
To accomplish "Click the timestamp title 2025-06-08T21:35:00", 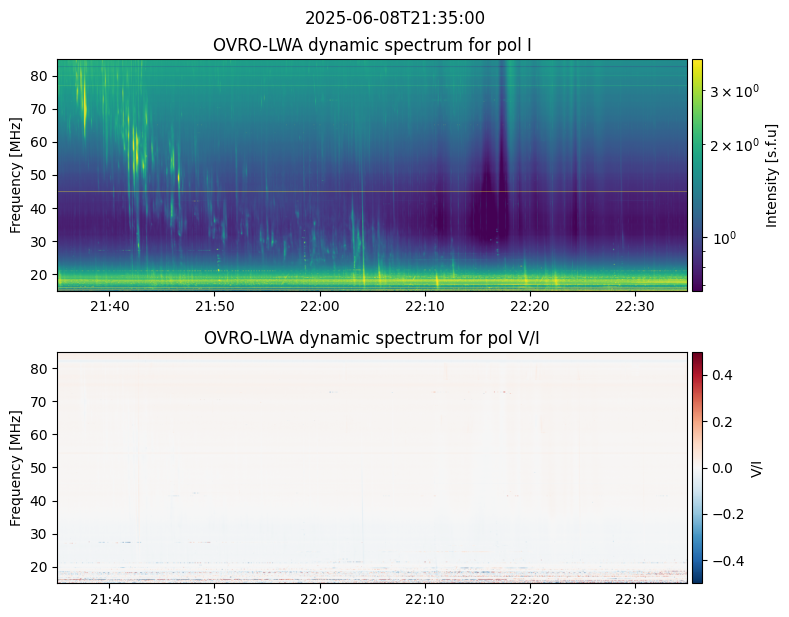I will pyautogui.click(x=394, y=18).
